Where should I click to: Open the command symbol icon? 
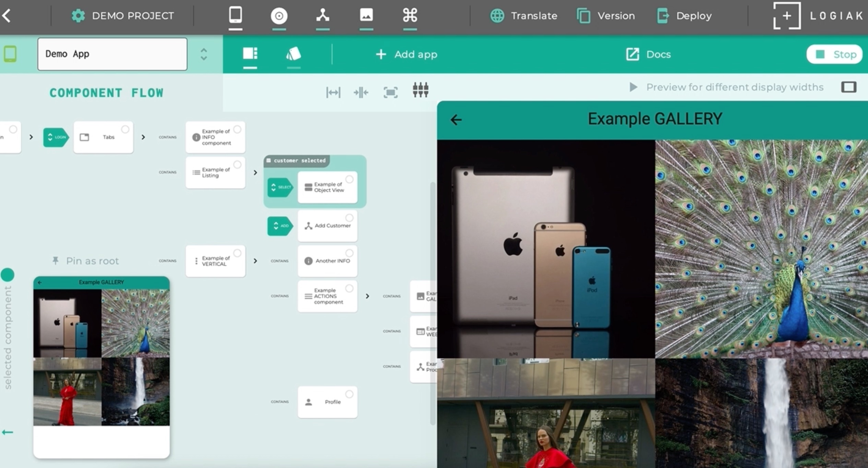410,15
